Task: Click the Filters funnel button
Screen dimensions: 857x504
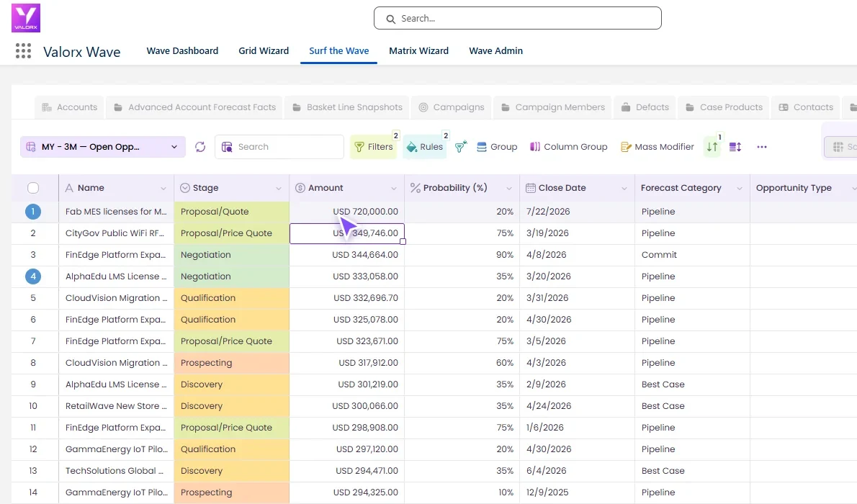Action: pos(374,146)
